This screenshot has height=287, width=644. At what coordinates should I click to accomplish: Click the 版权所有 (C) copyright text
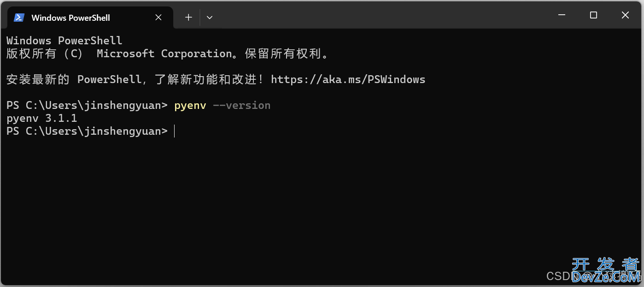[x=44, y=54]
